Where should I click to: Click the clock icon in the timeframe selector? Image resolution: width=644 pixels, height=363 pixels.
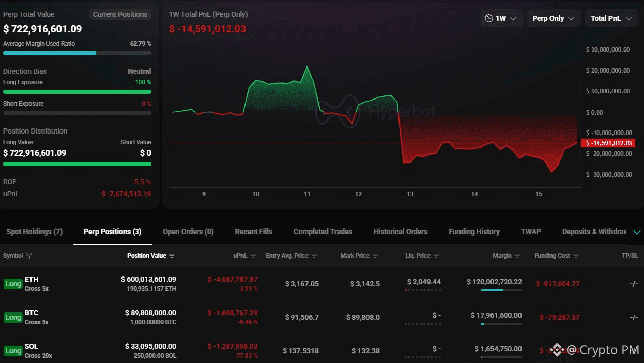point(489,18)
